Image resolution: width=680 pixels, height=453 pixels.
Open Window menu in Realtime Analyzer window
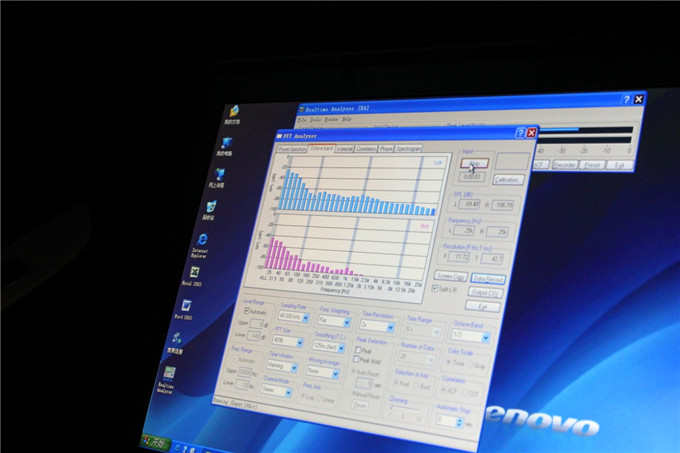[331, 119]
